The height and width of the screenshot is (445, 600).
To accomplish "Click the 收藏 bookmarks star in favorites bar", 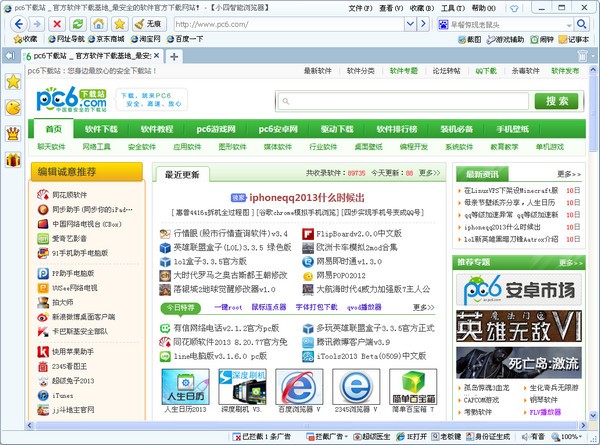I will [25, 39].
